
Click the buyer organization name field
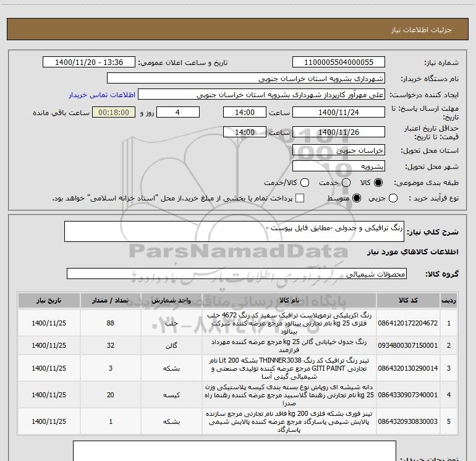[x=246, y=79]
